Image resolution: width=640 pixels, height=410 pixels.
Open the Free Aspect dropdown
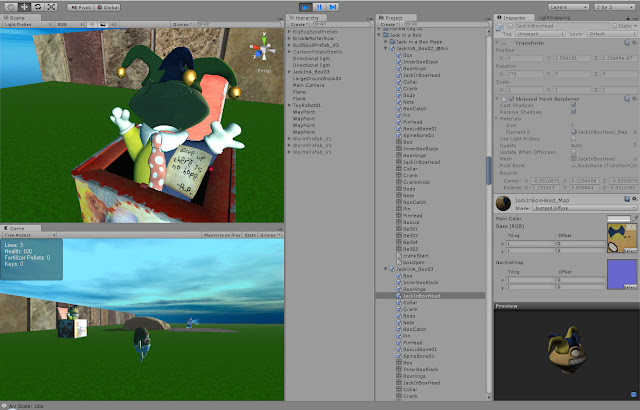click(29, 235)
